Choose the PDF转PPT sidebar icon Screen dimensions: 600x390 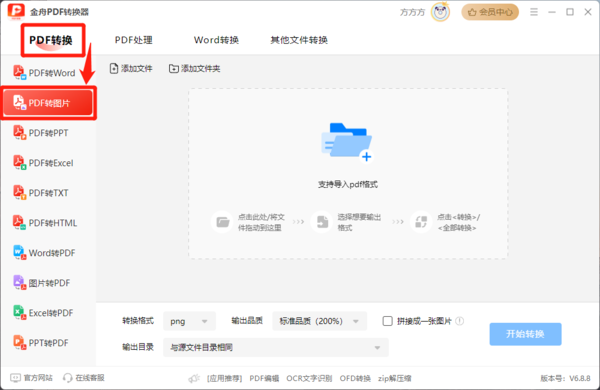(19, 132)
